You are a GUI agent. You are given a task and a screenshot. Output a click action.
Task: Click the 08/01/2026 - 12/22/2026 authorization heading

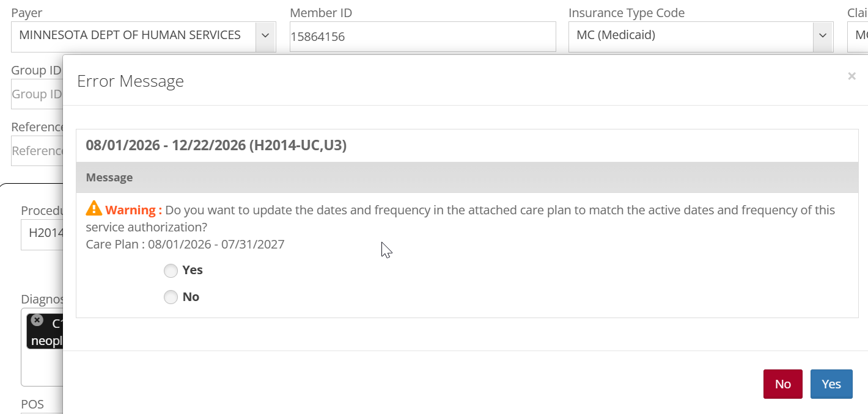[216, 146]
